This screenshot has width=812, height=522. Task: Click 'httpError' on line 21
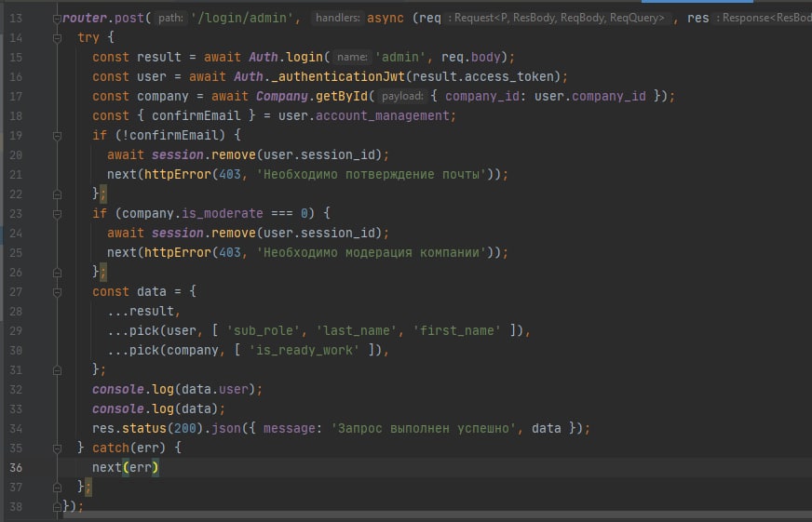[x=178, y=174]
